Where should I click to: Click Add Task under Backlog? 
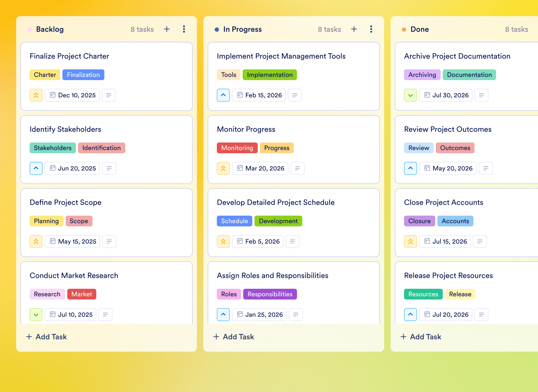[x=46, y=337]
